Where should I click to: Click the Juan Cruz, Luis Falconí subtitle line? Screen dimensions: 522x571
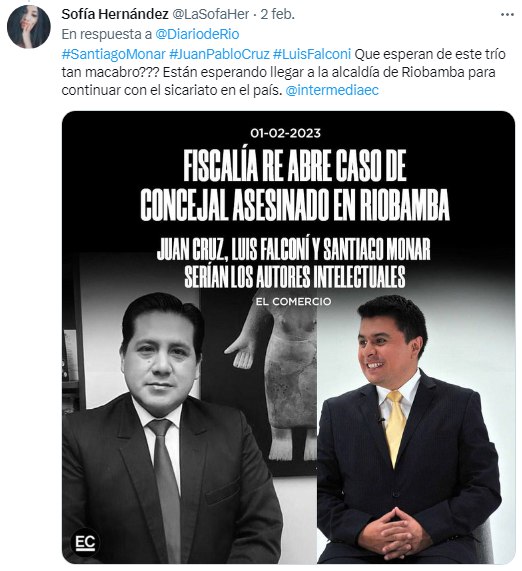pyautogui.click(x=294, y=249)
